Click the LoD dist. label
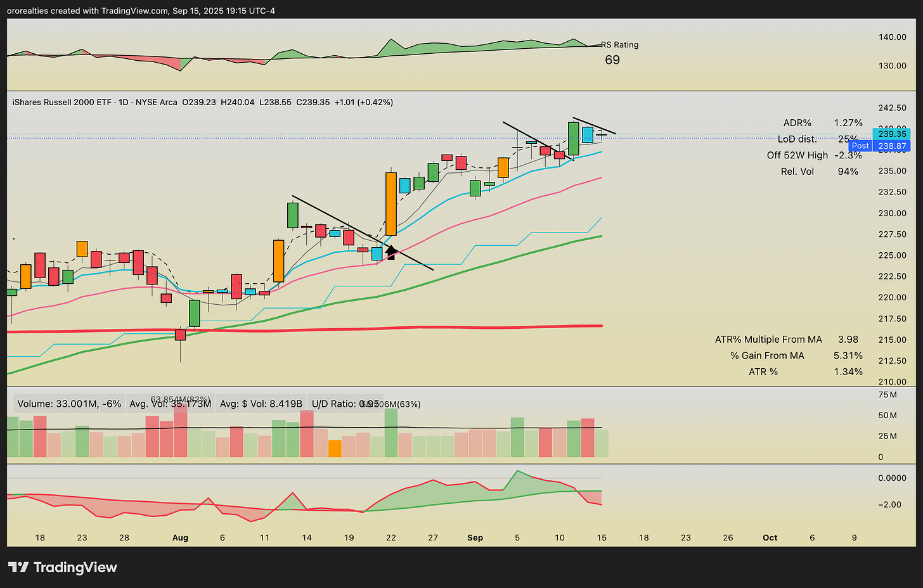 [x=797, y=139]
